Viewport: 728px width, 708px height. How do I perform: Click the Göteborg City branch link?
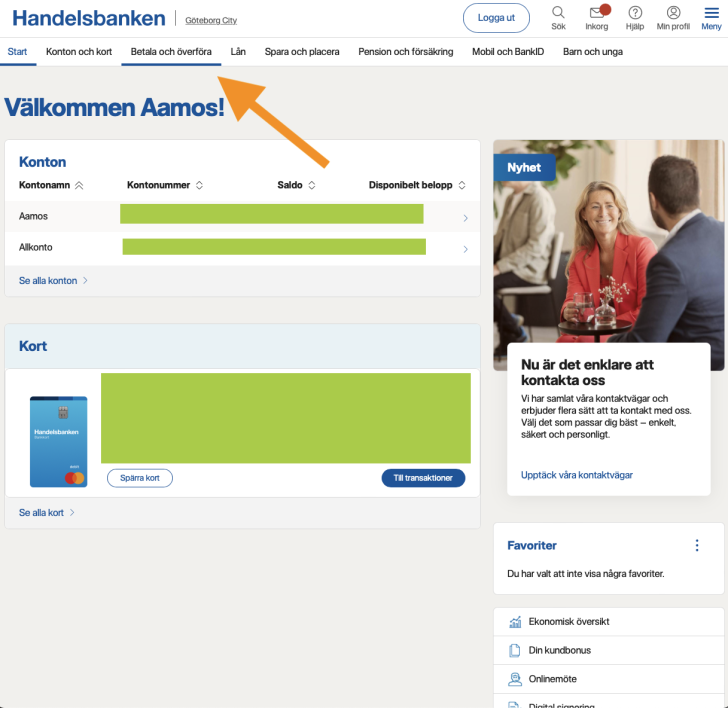(211, 20)
